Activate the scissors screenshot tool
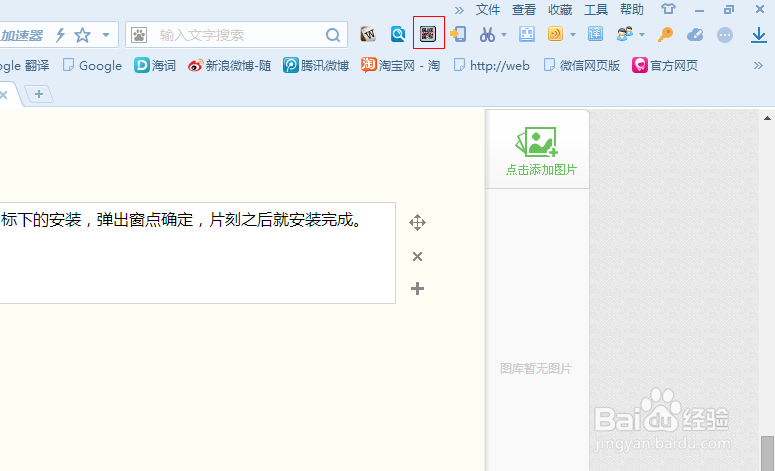This screenshot has width=775, height=471. pos(487,34)
